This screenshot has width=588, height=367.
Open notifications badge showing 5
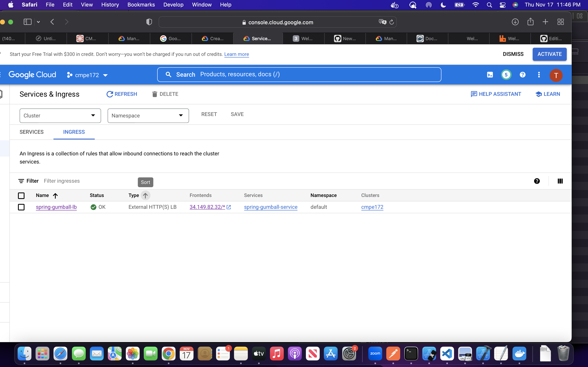pos(506,75)
